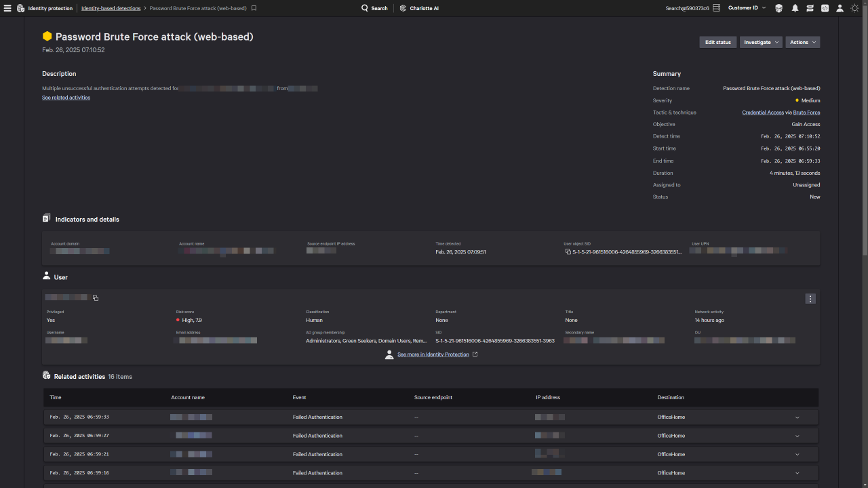The image size is (868, 488).
Task: Click the Gain Access objective value
Action: point(806,125)
